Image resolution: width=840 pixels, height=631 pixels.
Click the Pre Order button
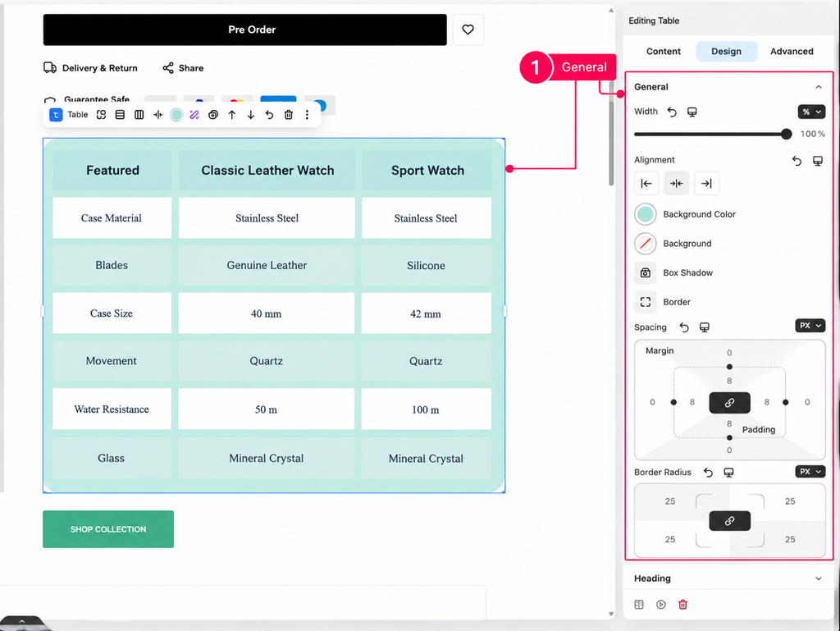point(244,30)
